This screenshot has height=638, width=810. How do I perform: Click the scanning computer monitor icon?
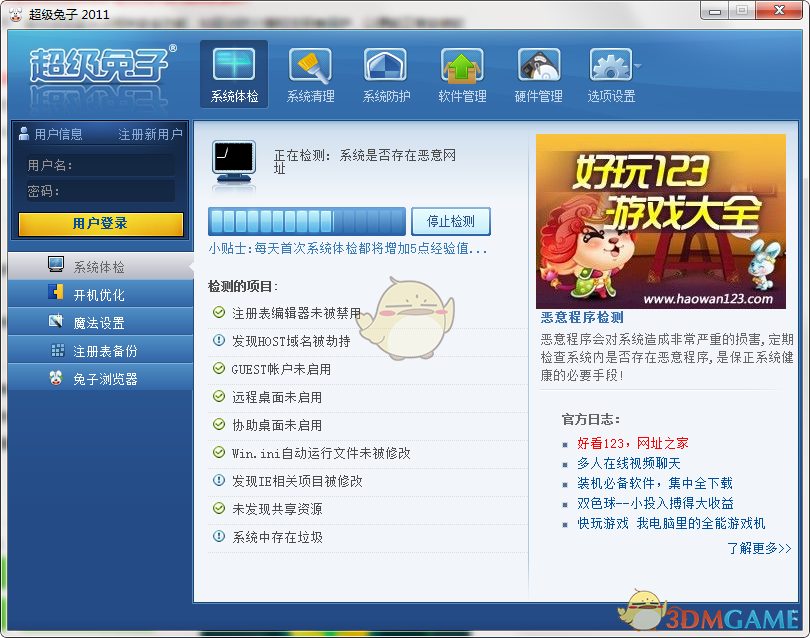(x=234, y=162)
